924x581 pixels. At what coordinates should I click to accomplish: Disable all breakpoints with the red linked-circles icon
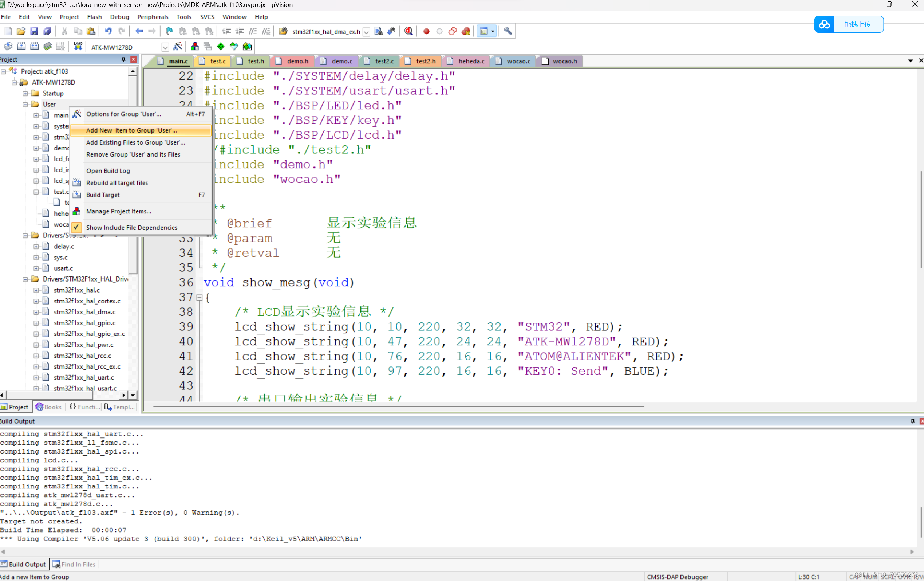pos(453,31)
